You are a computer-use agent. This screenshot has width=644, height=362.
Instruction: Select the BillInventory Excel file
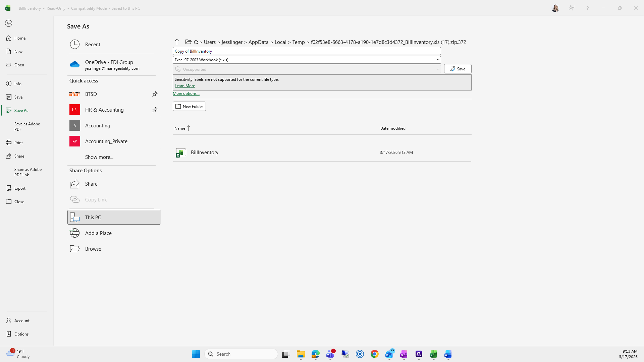204,152
